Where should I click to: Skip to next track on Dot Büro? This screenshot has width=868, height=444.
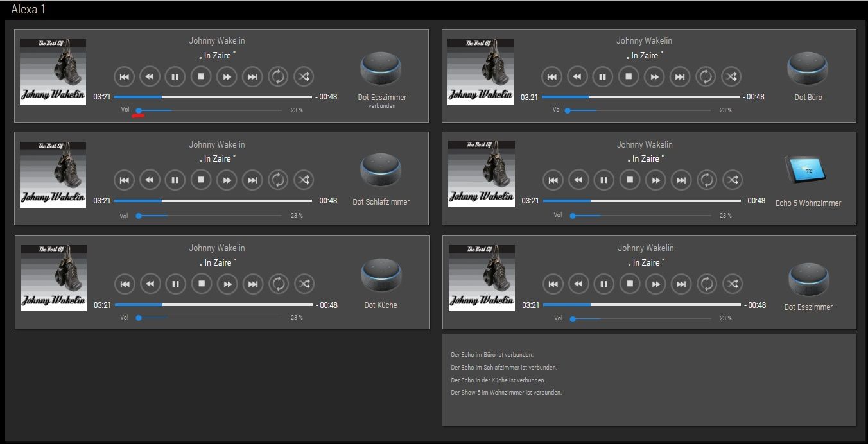(x=680, y=77)
